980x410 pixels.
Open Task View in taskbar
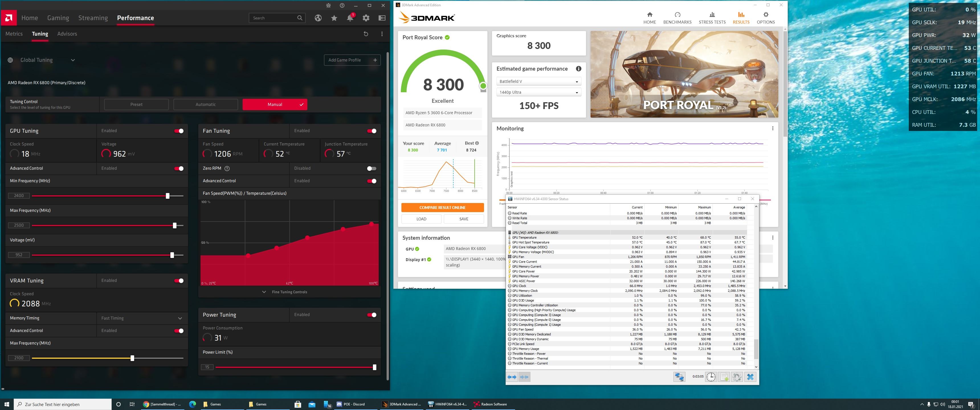[132, 404]
